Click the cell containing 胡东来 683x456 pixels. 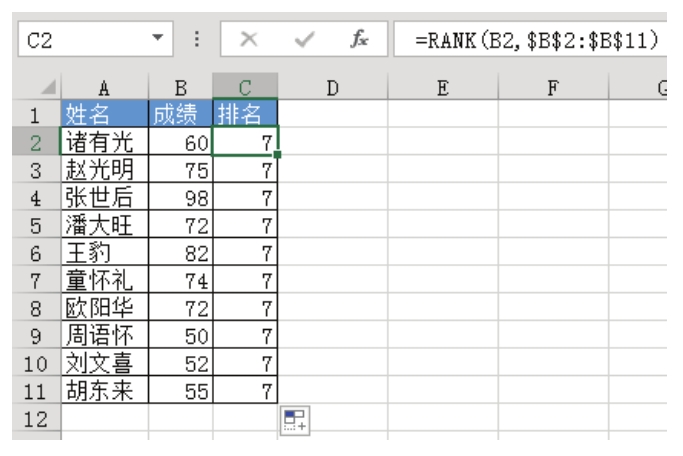click(x=104, y=391)
